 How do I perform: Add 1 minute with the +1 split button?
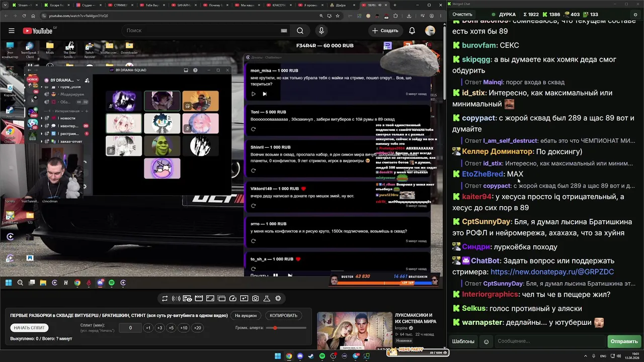pos(148,328)
